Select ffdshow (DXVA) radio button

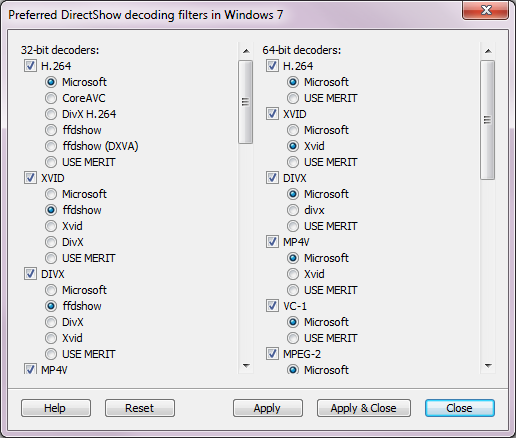[51, 146]
